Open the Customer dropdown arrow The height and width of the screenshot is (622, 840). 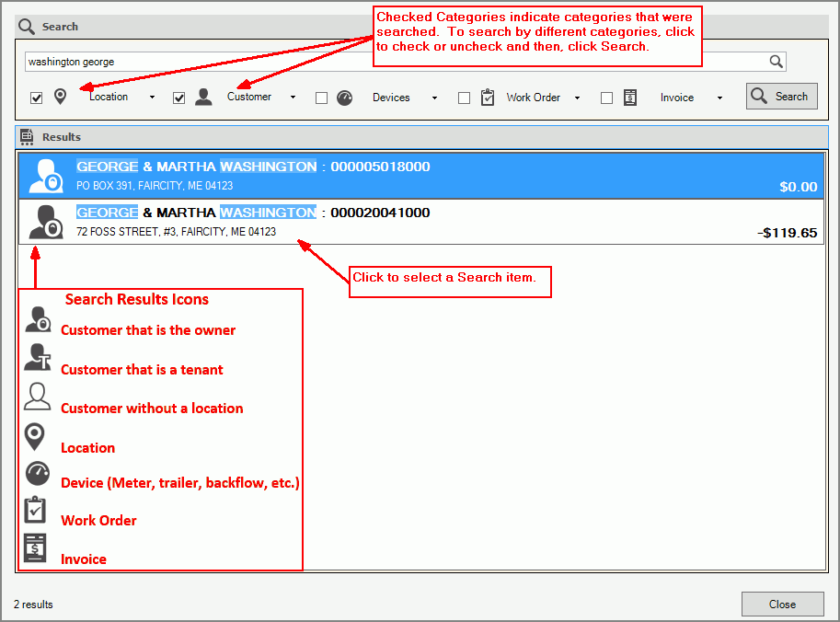293,98
